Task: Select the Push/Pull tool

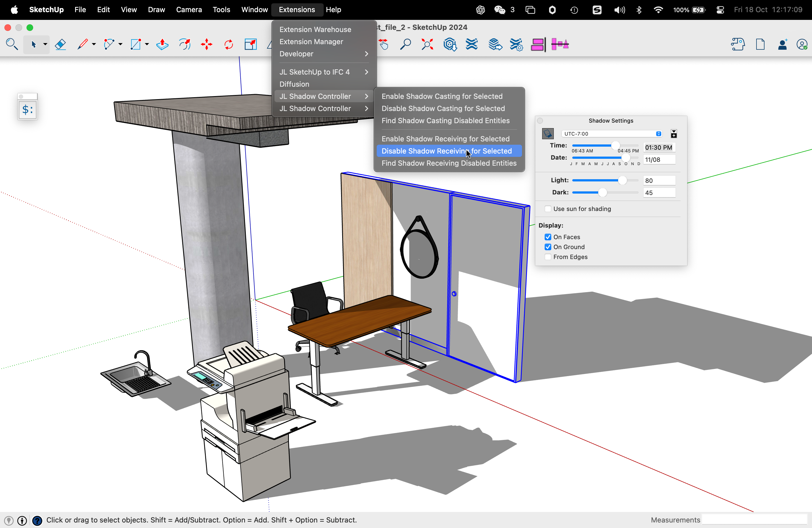Action: (x=162, y=44)
